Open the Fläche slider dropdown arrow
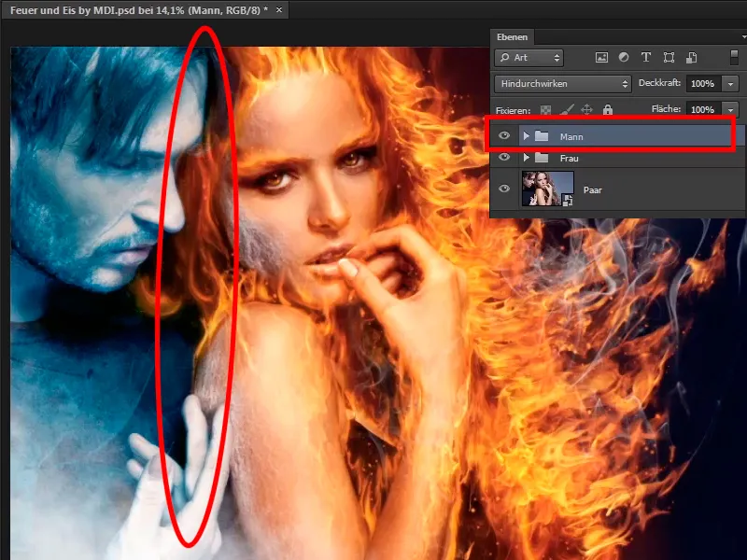Image resolution: width=747 pixels, height=560 pixels. [730, 110]
